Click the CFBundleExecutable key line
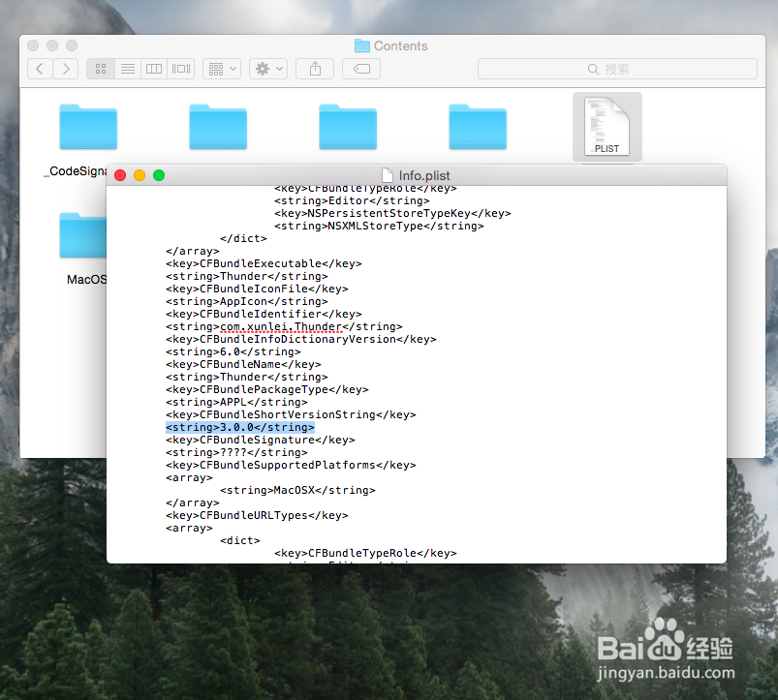778x700 pixels. point(264,263)
